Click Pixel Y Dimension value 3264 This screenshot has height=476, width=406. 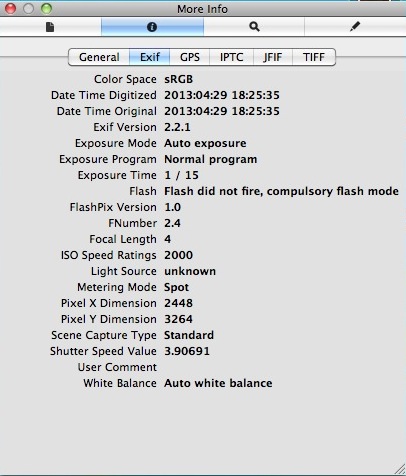pyautogui.click(x=178, y=319)
